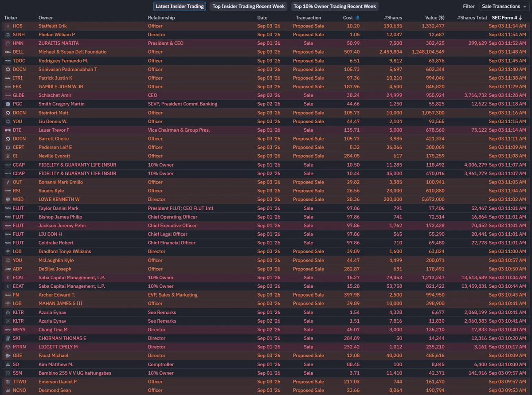
Task: Sort by the #Shares Total column header
Action: click(x=472, y=18)
